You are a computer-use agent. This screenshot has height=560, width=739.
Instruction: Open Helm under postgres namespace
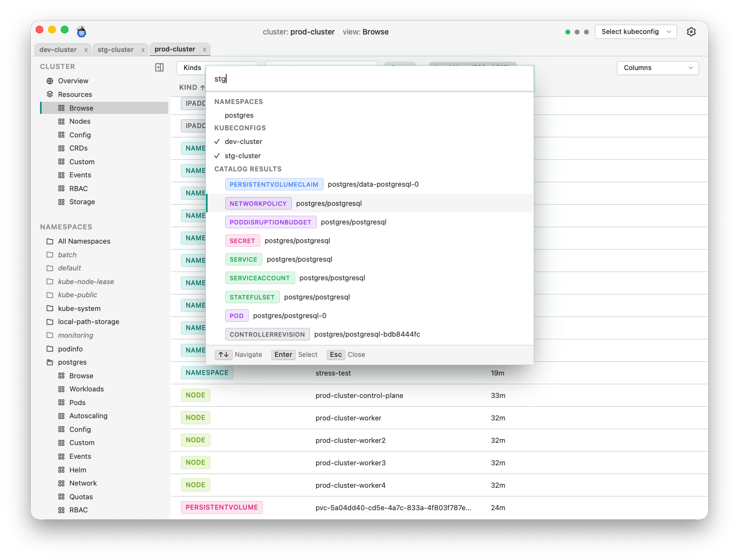(78, 470)
